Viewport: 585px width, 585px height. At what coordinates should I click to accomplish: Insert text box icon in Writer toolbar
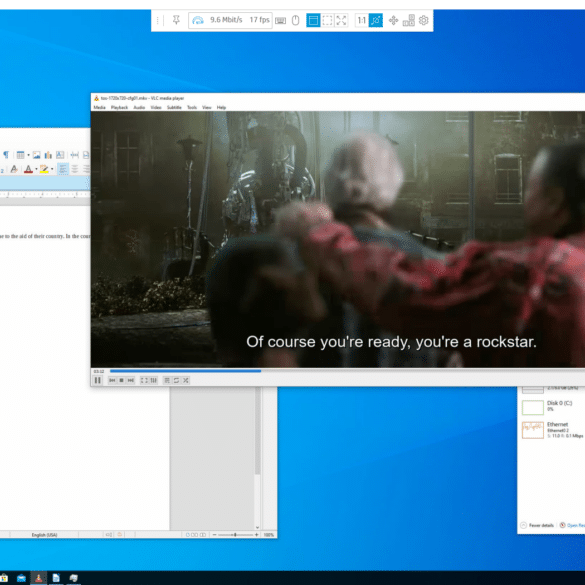click(60, 154)
